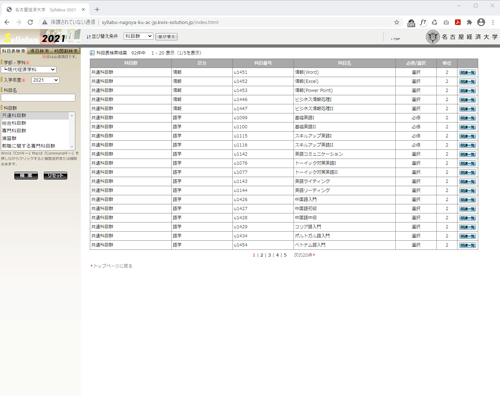The height and width of the screenshot is (396, 500).
Task: Click the Nagoya Keizai University crest logo
Action: tap(433, 37)
